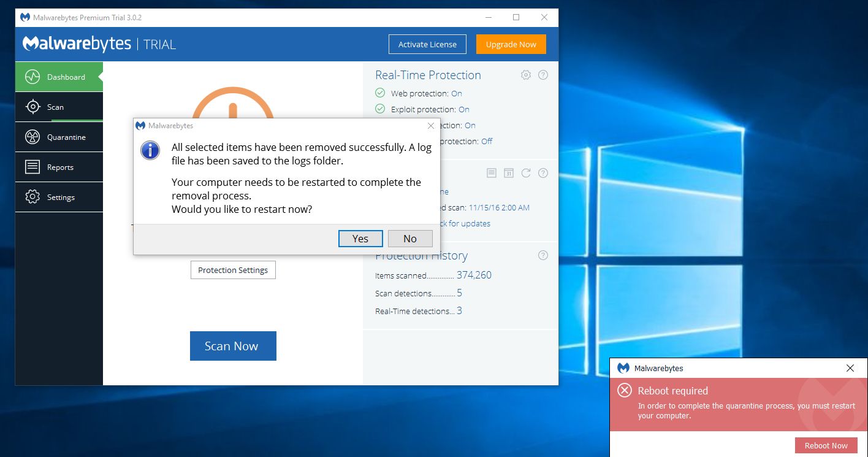Open the scheduled scan date 11/15/16 2:00 AM
The image size is (868, 457).
point(499,207)
